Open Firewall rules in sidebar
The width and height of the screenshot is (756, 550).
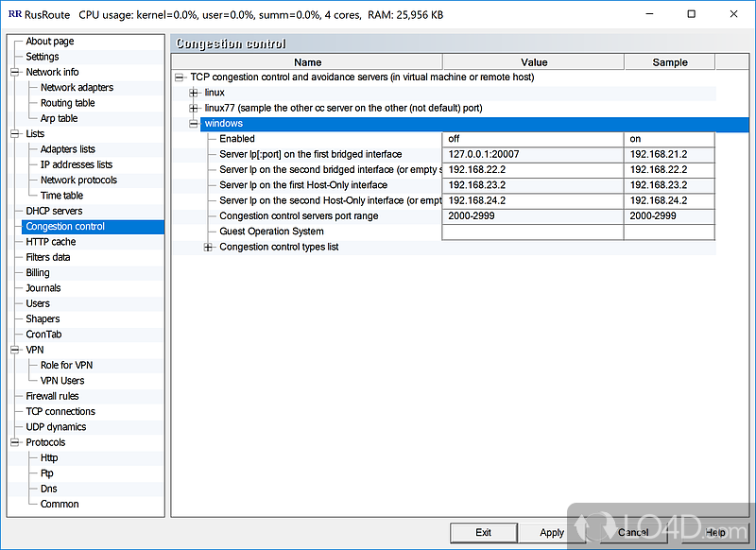click(52, 396)
